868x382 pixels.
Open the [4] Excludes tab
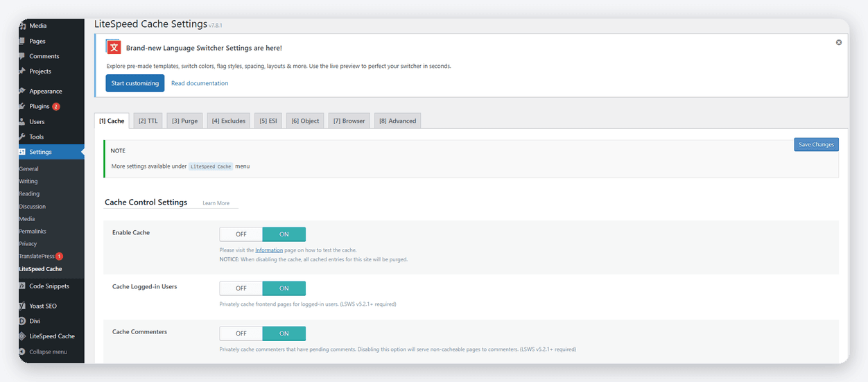click(x=229, y=121)
